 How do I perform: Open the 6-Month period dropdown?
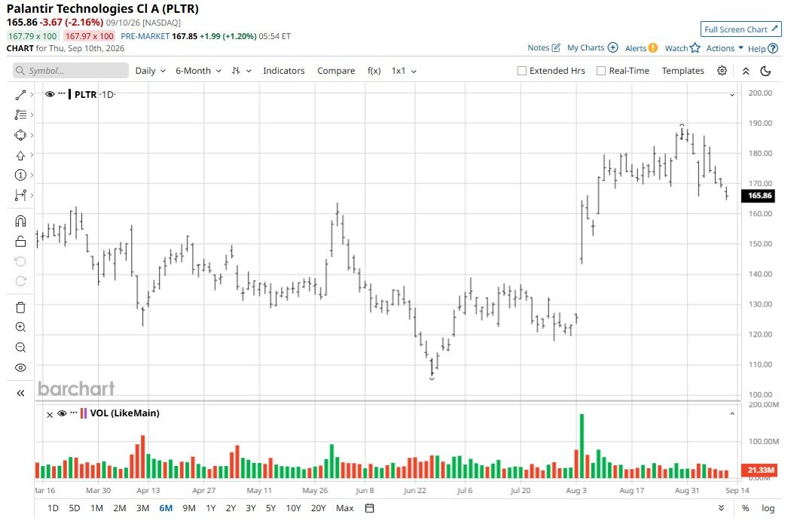[198, 71]
